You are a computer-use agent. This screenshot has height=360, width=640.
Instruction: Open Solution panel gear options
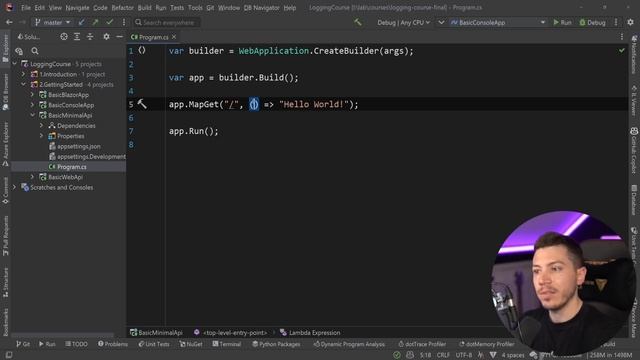coord(106,37)
